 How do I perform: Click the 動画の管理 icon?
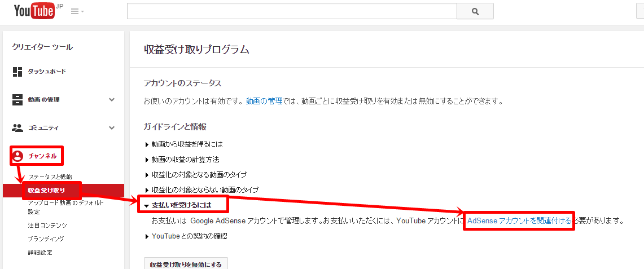coord(17,100)
